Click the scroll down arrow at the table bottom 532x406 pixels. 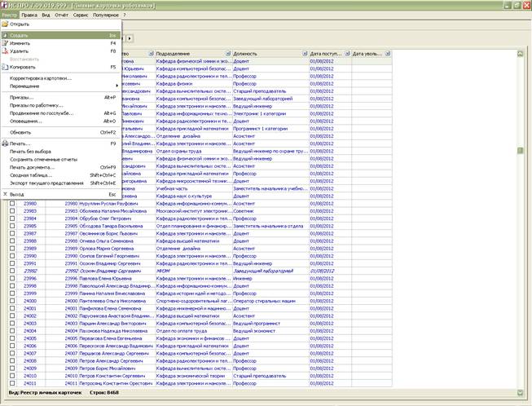(x=520, y=393)
